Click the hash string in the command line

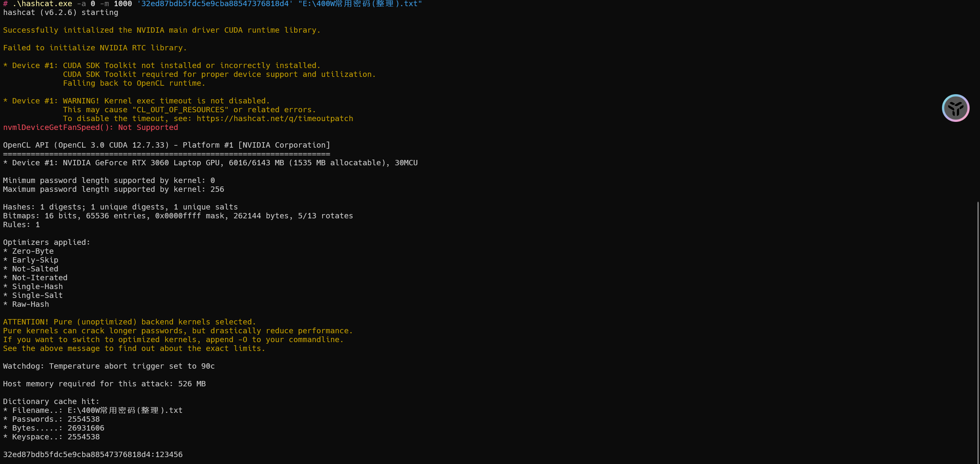coord(215,4)
